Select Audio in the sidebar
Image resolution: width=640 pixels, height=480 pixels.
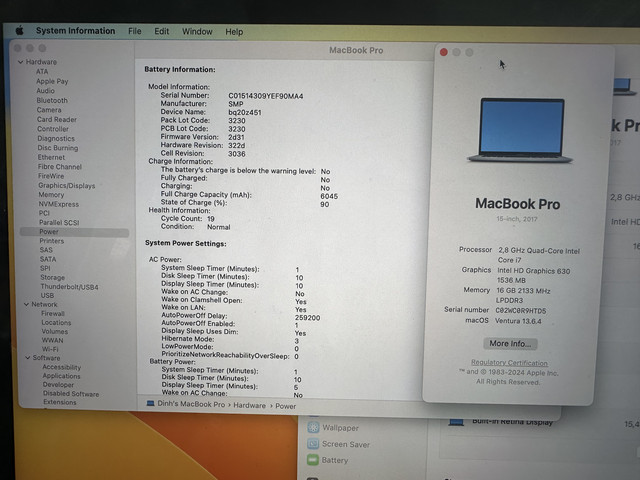point(45,91)
